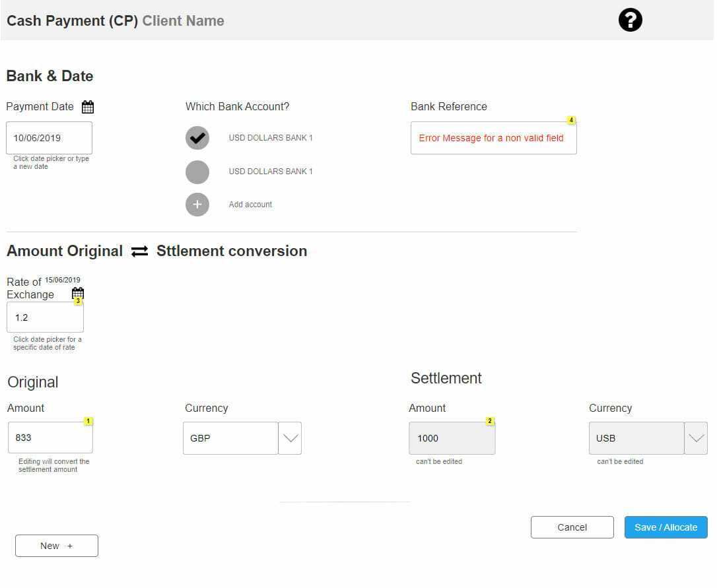Click yellow annotation marker 2
The width and height of the screenshot is (717, 588).
pyautogui.click(x=490, y=421)
